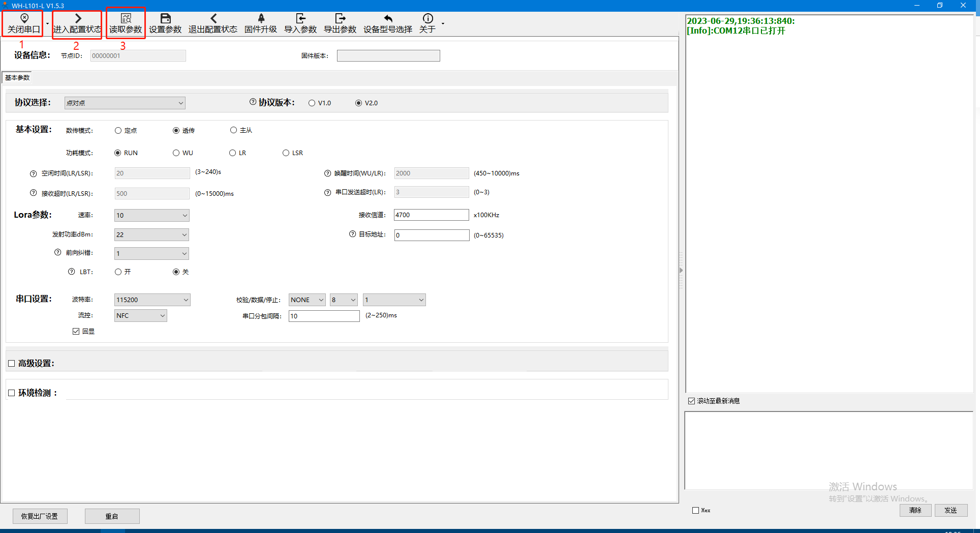Click the 读取参数 (read parameters) icon

click(126, 19)
